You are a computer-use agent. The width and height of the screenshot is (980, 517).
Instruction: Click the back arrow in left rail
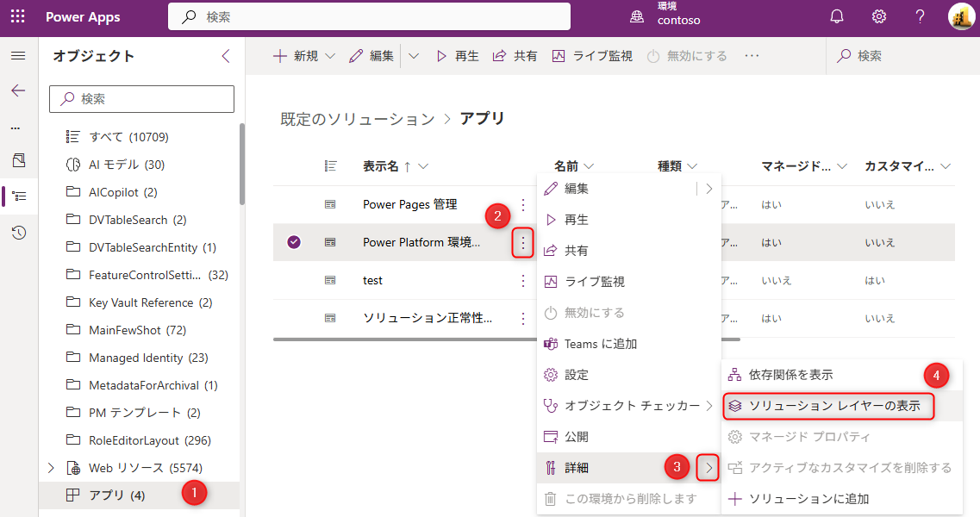[18, 90]
